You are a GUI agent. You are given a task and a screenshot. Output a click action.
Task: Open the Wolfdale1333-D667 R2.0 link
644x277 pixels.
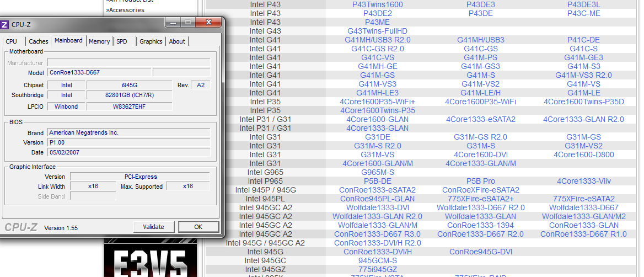tap(481, 207)
